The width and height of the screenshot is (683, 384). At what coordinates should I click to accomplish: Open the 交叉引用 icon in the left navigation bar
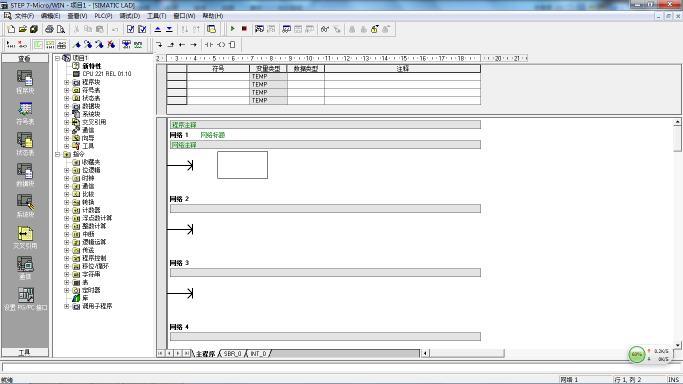[25, 238]
